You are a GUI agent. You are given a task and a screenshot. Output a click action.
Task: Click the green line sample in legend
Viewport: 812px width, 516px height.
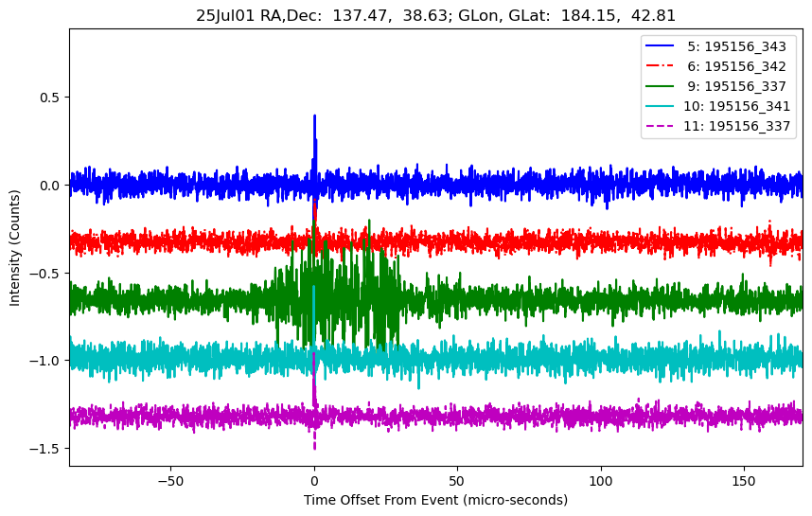[660, 86]
